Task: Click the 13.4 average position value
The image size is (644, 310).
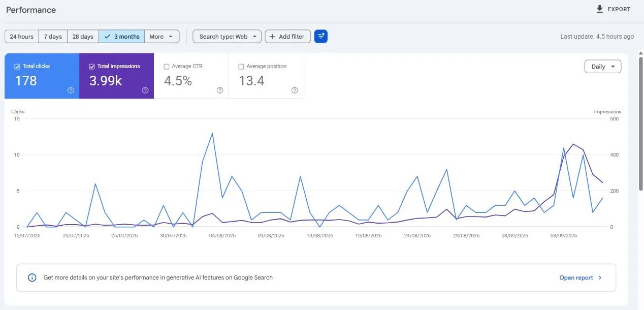Action: point(251,80)
